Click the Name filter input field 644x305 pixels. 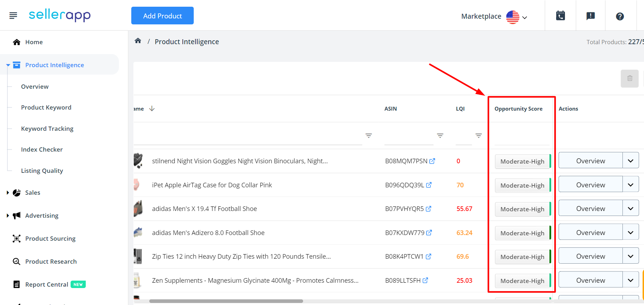point(248,136)
